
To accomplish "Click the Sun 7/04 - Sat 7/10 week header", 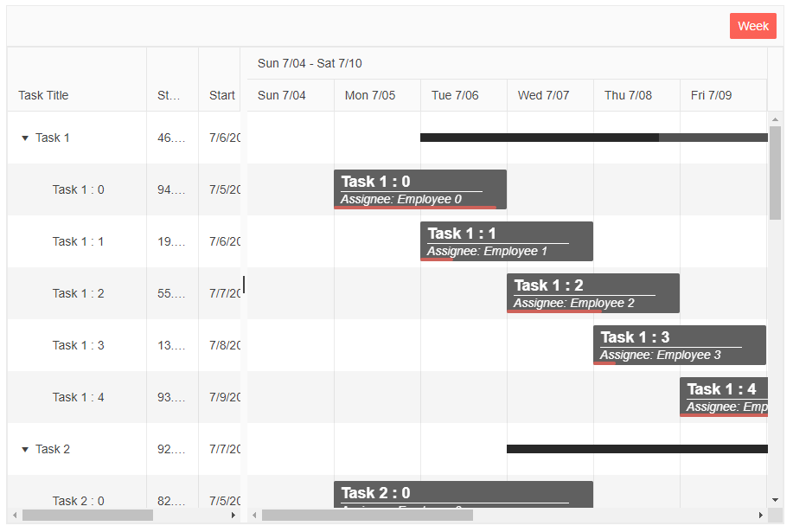I will pyautogui.click(x=310, y=63).
